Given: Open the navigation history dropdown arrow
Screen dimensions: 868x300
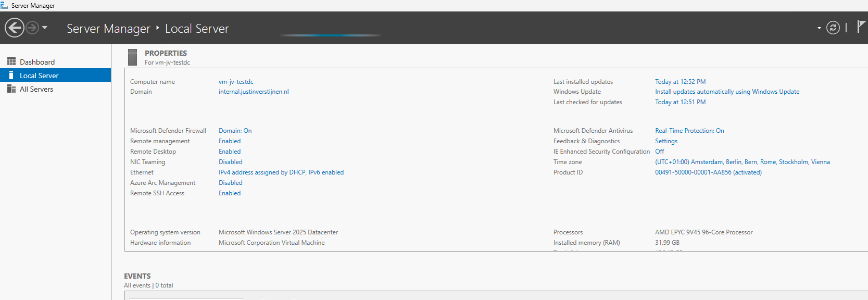Looking at the screenshot, I should (45, 28).
